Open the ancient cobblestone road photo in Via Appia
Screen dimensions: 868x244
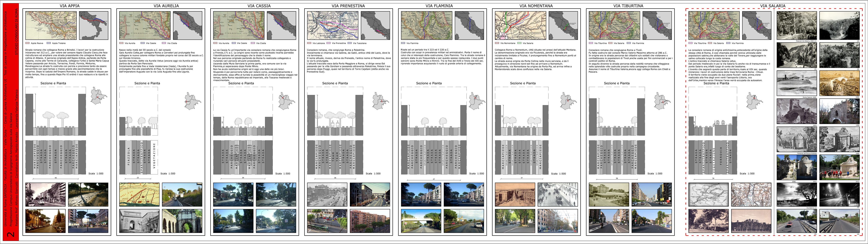click(x=88, y=194)
